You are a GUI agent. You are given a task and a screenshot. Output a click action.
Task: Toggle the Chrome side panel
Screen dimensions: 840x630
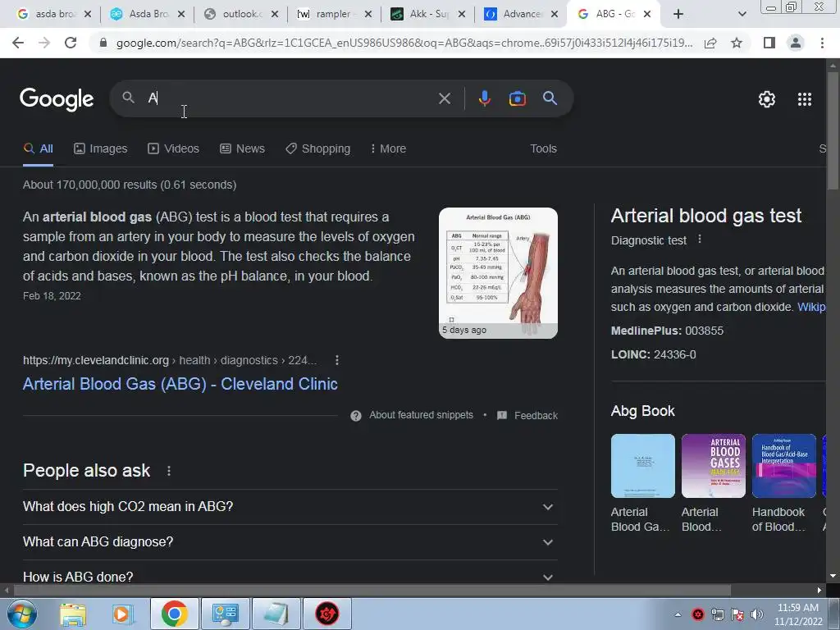pos(769,43)
